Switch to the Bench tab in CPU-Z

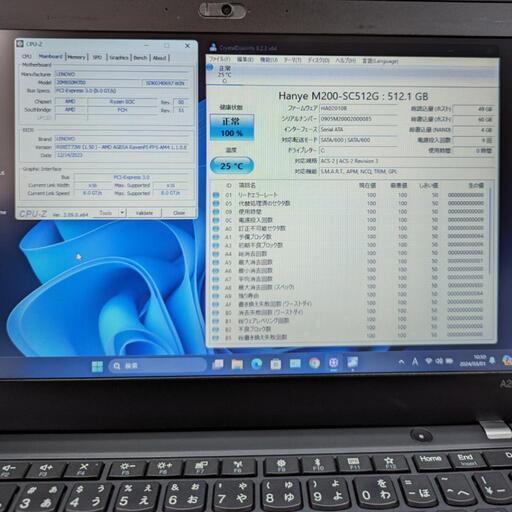tap(140, 58)
